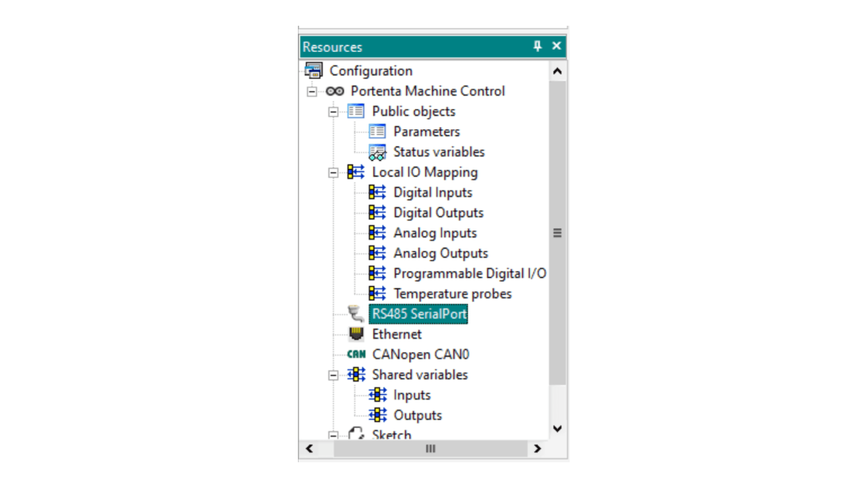Image resolution: width=868 pixels, height=488 pixels.
Task: Click the vertical scrollbar down arrow
Action: pyautogui.click(x=557, y=428)
